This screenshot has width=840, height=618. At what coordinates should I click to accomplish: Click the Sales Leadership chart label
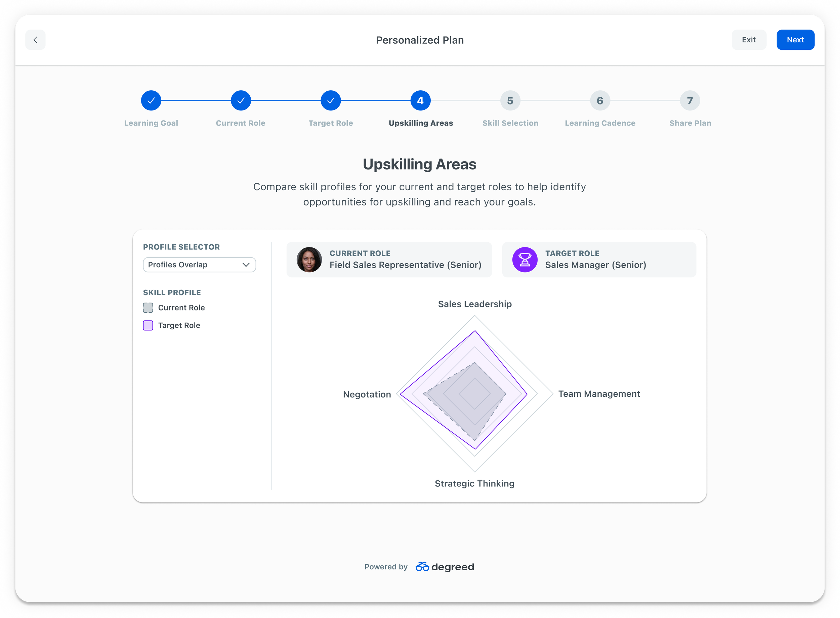[475, 304]
